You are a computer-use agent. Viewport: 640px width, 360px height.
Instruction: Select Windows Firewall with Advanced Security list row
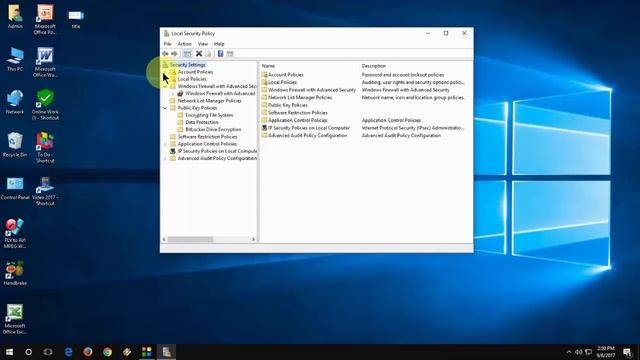coord(312,90)
